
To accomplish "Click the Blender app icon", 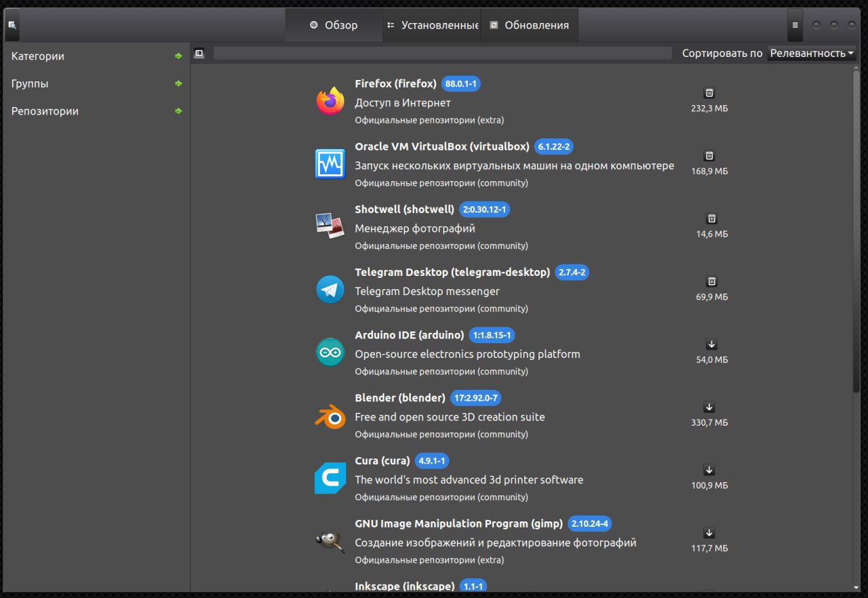I will coord(330,416).
